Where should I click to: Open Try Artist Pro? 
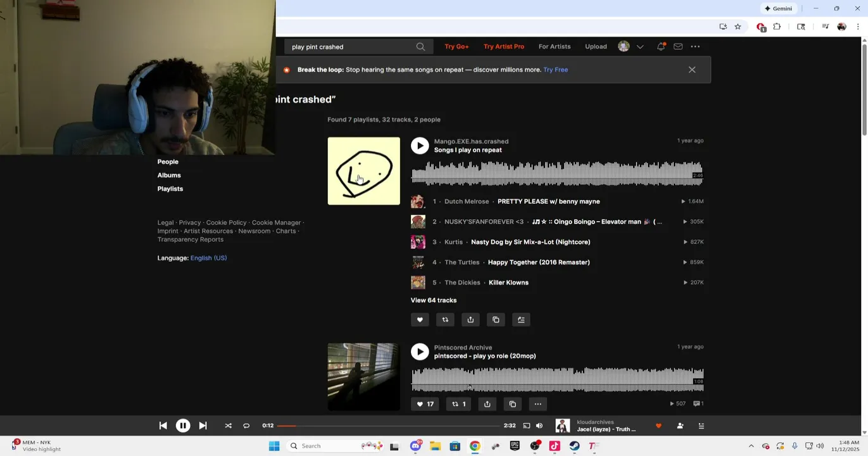[x=504, y=46]
